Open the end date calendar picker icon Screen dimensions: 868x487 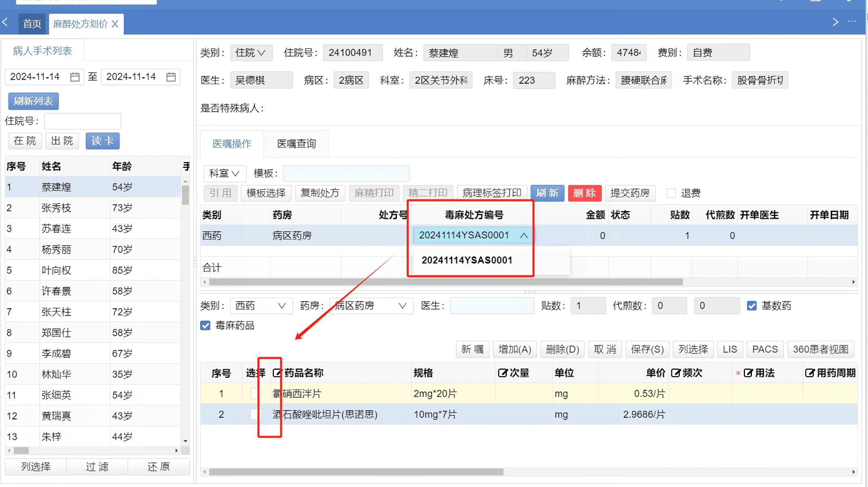[171, 77]
